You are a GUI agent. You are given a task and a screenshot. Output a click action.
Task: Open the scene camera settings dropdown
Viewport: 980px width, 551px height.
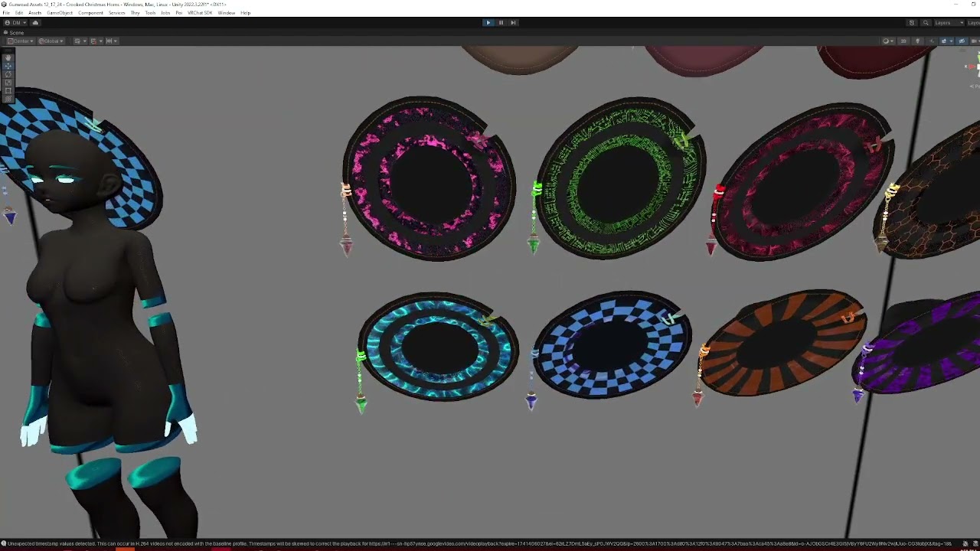click(975, 41)
